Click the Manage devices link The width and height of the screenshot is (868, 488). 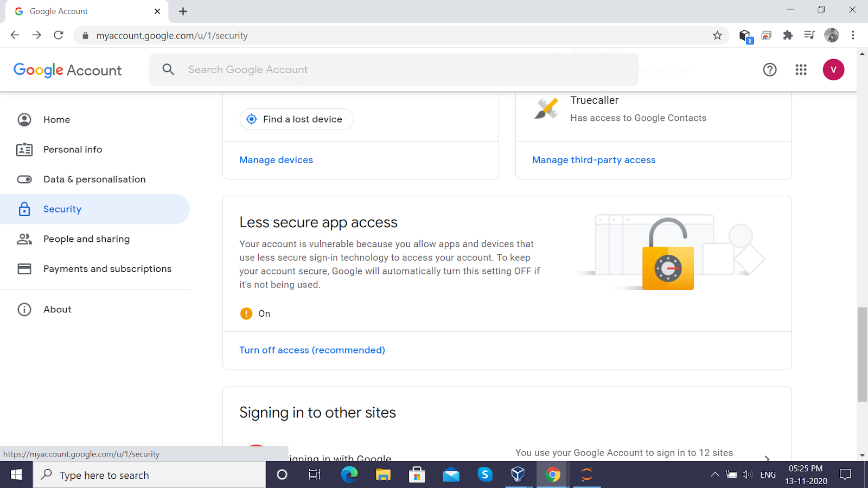point(276,159)
